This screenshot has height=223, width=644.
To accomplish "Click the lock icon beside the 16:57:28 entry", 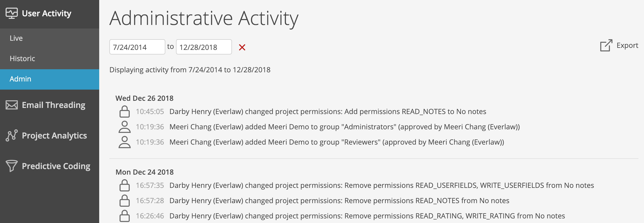I will tap(125, 200).
